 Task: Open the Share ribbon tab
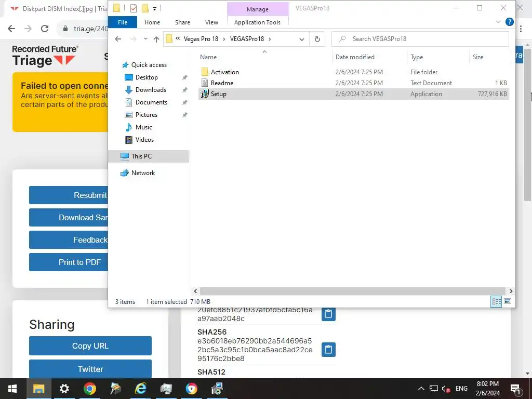(182, 22)
